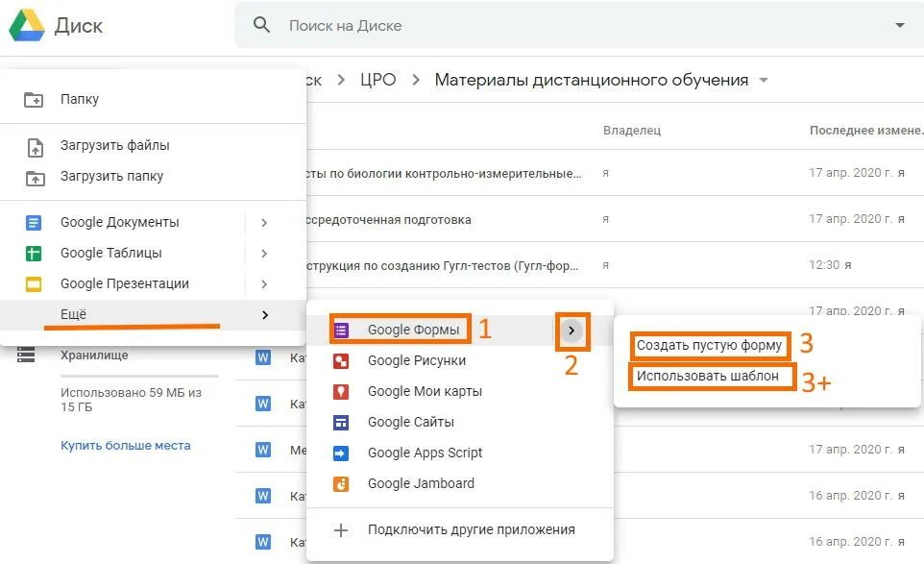924x564 pixels.
Task: Choose Создать пустую форму
Action: point(709,345)
